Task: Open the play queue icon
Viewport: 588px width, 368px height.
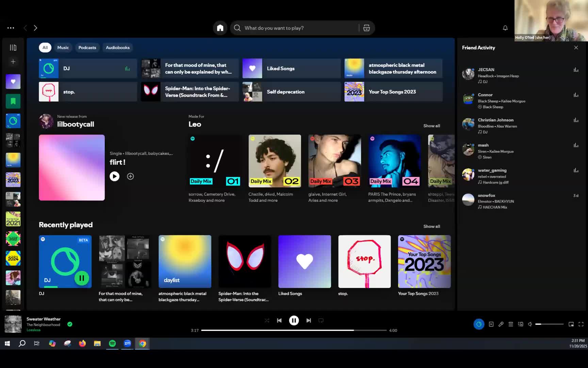Action: (511, 324)
